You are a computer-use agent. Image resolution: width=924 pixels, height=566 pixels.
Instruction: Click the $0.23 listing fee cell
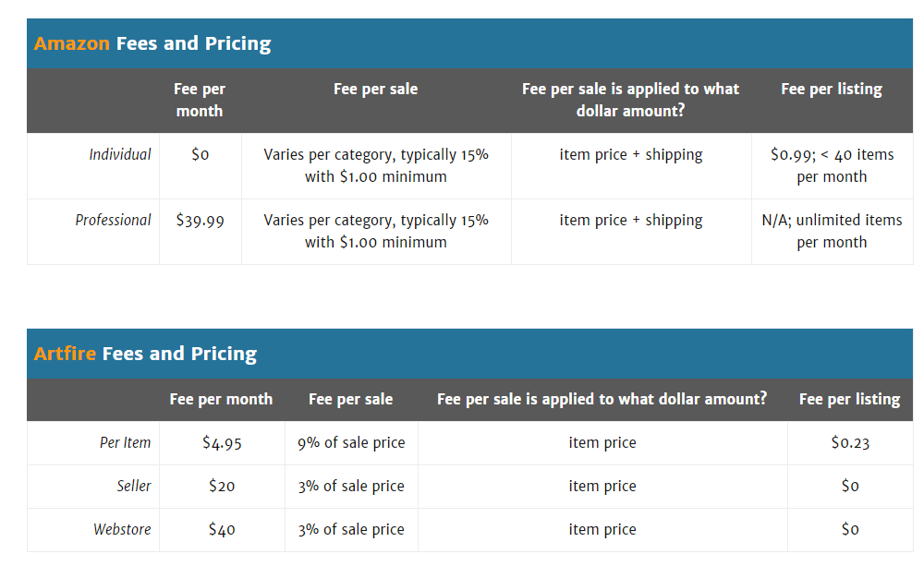pos(850,443)
